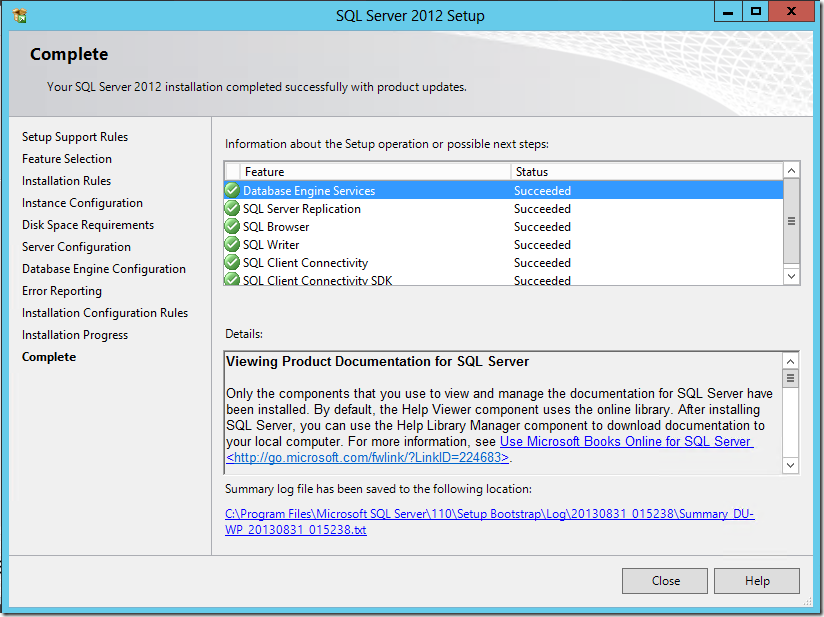Click the Details pane scroll up arrow
This screenshot has width=824, height=617.
tap(790, 361)
